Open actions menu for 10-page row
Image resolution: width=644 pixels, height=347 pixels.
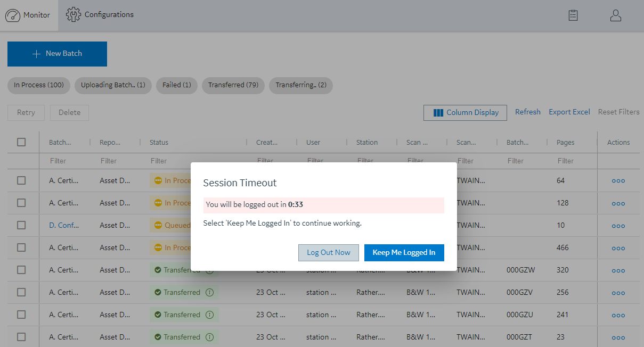tap(618, 226)
